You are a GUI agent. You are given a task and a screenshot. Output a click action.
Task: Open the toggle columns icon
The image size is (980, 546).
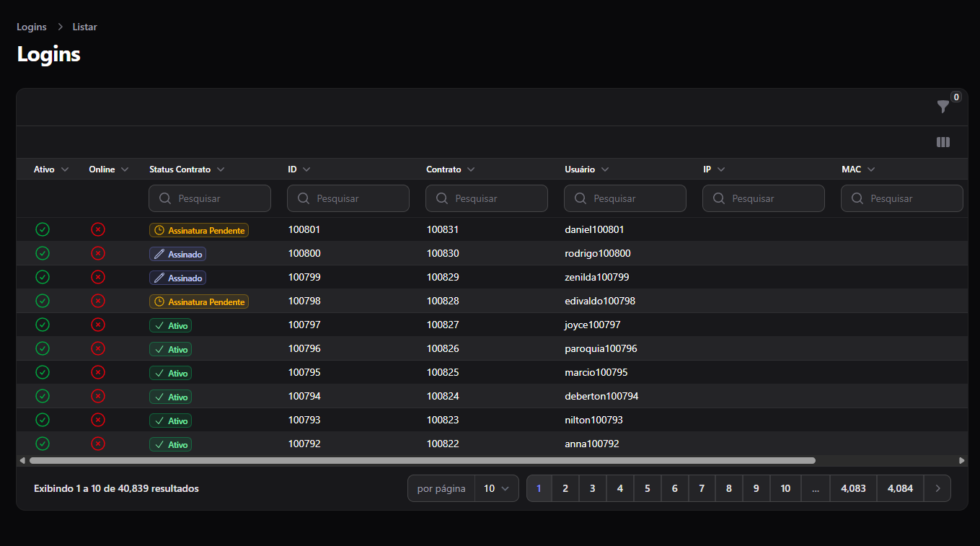tap(943, 142)
